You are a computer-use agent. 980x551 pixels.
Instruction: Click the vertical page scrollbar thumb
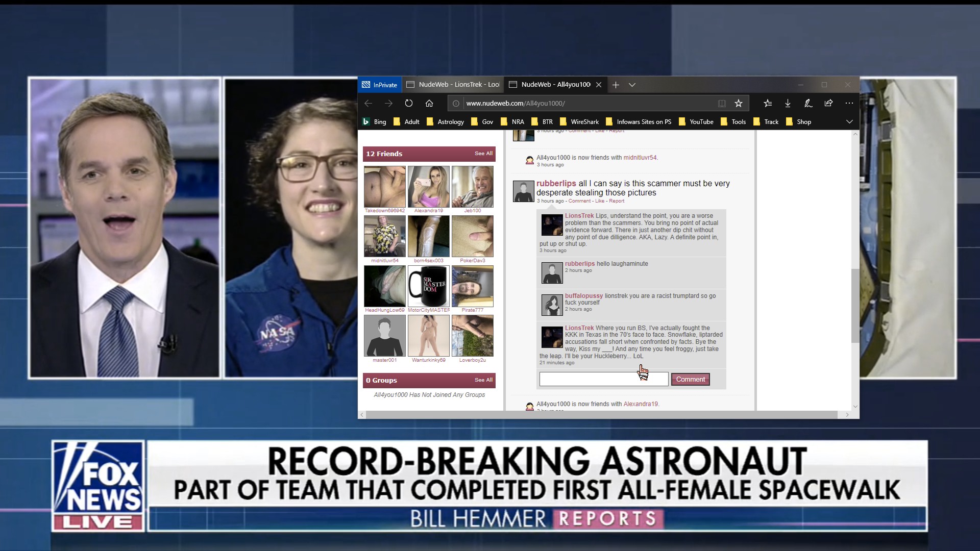click(x=855, y=306)
